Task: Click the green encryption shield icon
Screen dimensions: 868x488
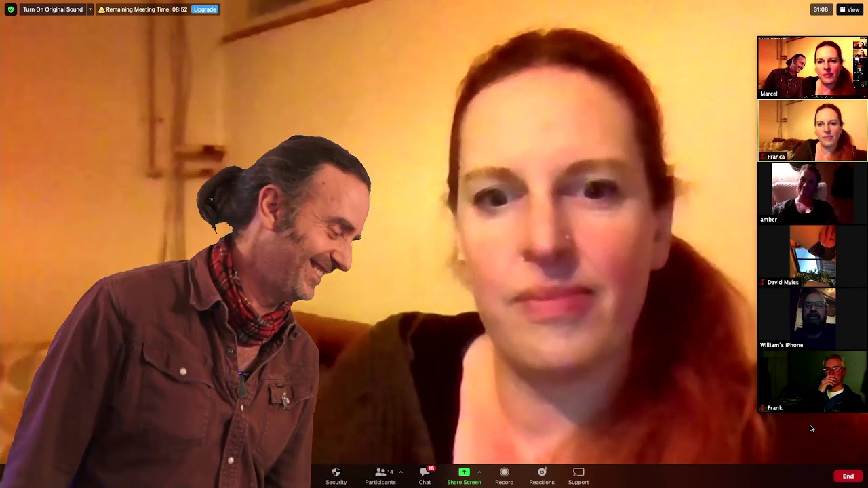Action: [x=10, y=9]
